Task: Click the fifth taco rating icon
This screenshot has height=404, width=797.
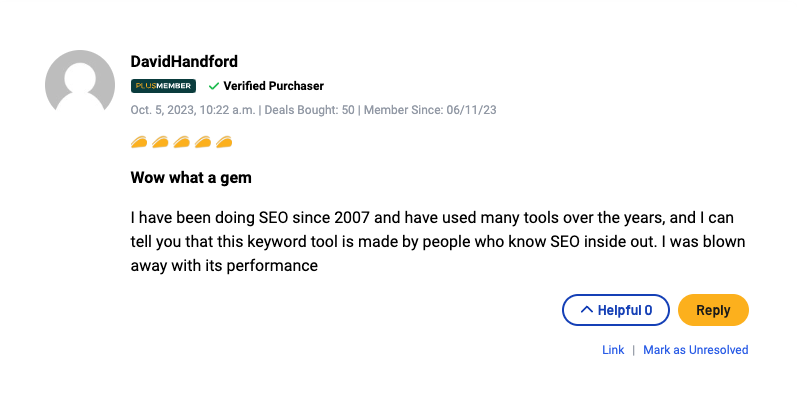Action: click(x=223, y=142)
